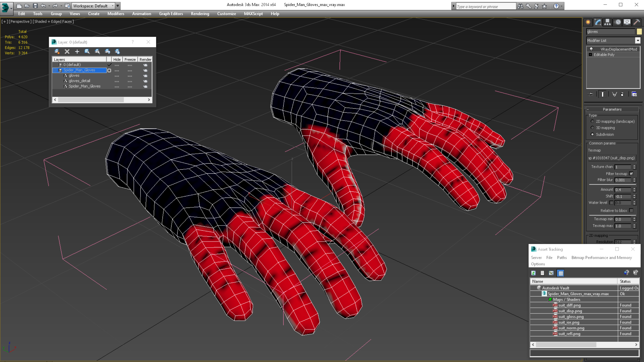Open the Rendering menu

coord(200,14)
